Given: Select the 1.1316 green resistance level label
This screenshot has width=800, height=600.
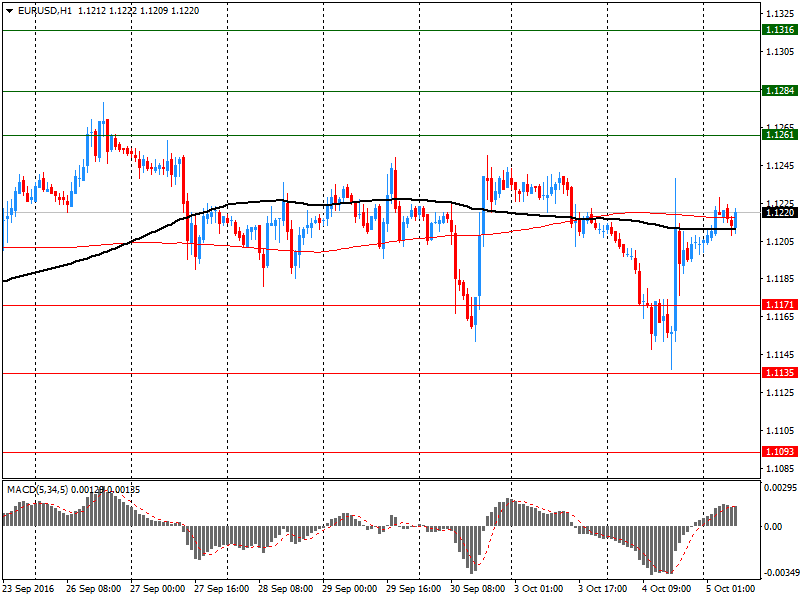Looking at the screenshot, I should point(780,30).
